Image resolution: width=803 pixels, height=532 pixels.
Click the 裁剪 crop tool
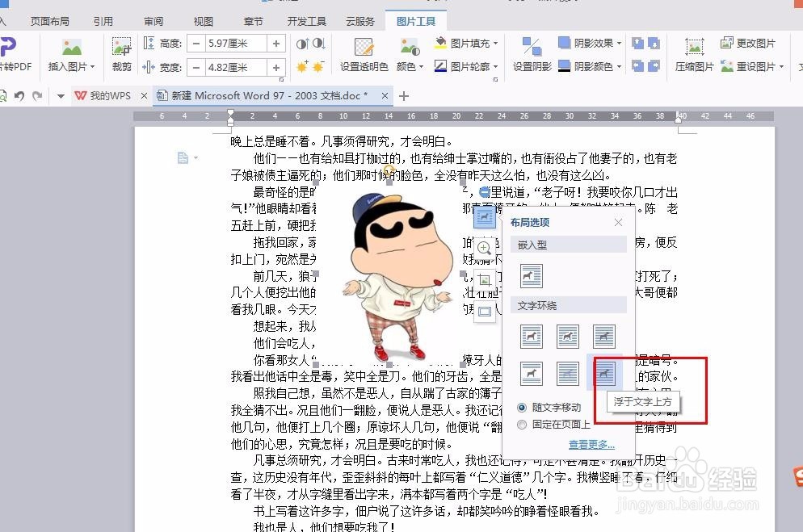point(122,54)
